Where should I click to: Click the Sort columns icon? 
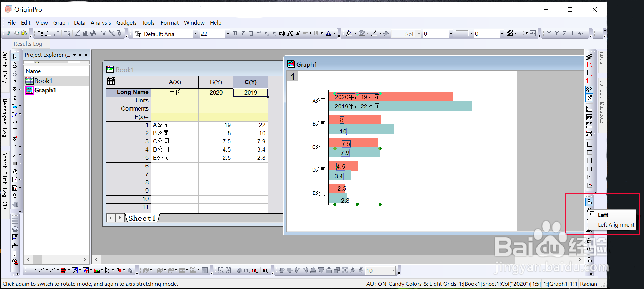point(56,33)
